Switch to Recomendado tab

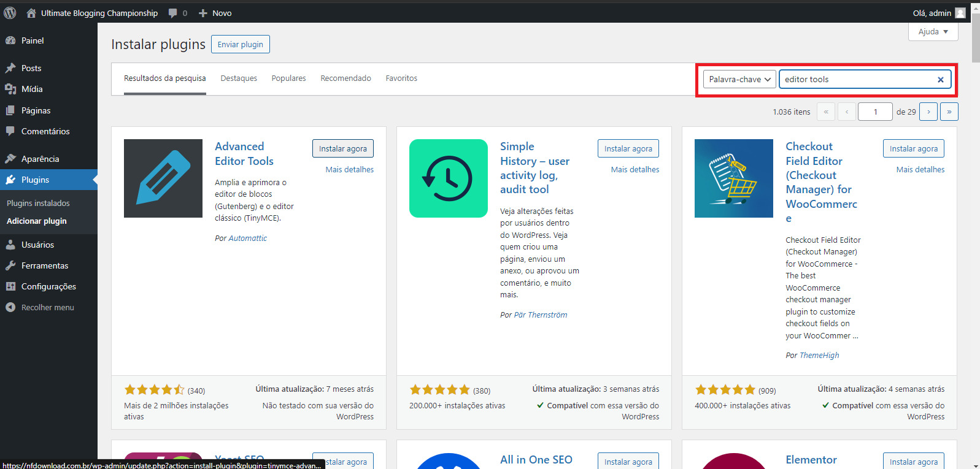345,78
